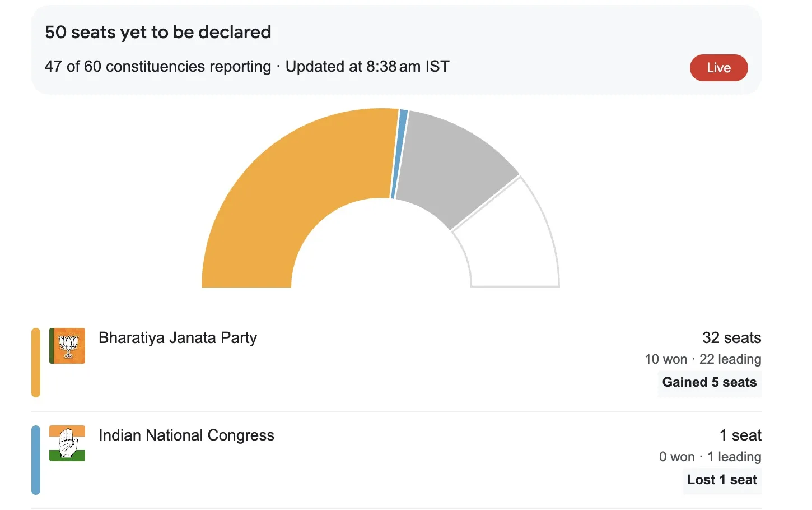Click the blue color bar beside Congress
Image resolution: width=812 pixels, height=510 pixels.
coord(36,460)
